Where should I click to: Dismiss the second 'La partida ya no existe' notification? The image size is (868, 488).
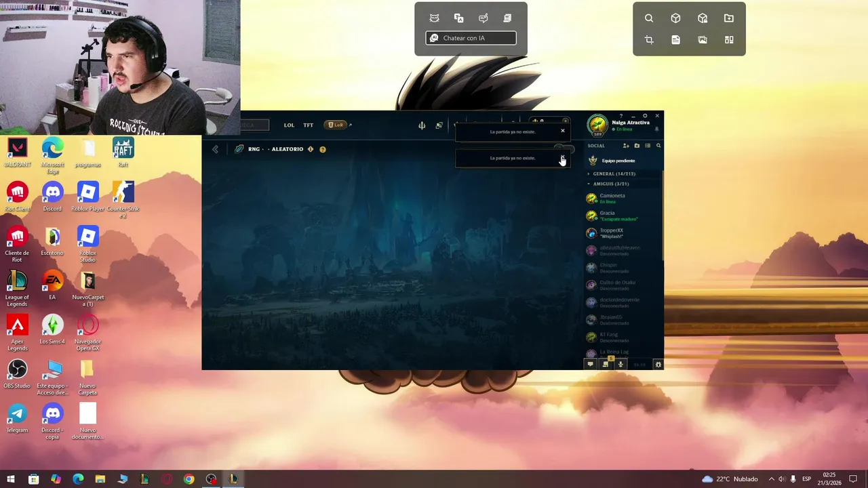point(562,157)
